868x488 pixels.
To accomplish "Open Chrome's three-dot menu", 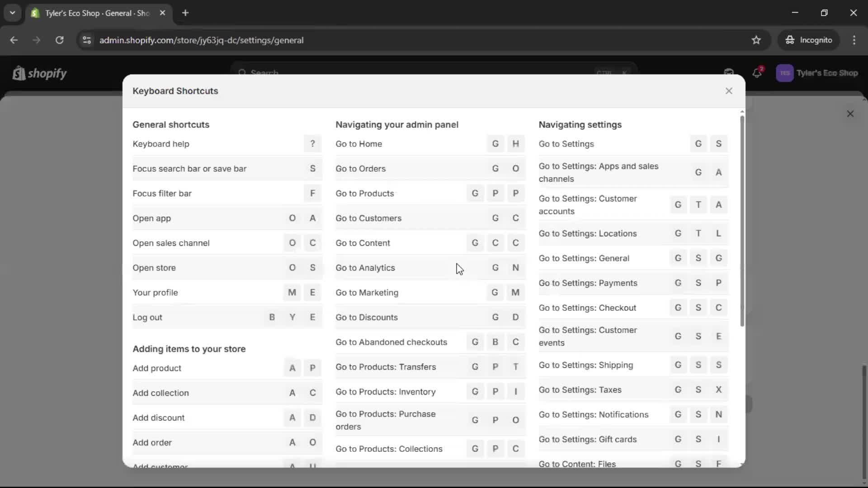I will pos(854,40).
